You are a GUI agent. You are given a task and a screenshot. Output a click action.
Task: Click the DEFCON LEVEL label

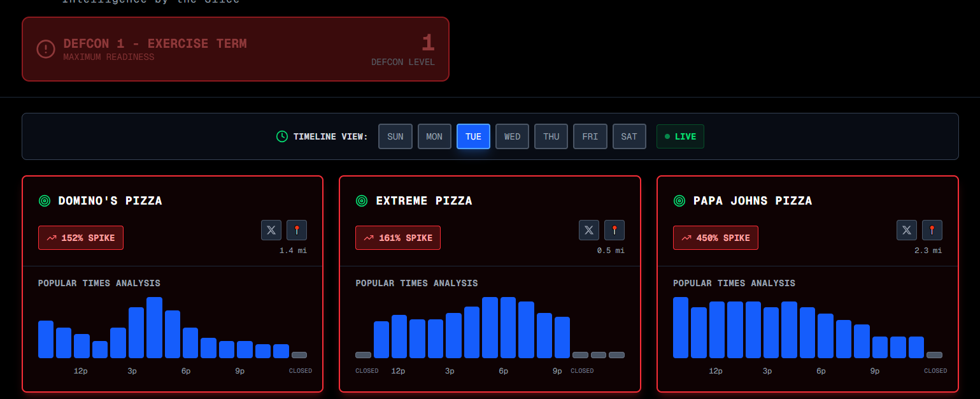click(x=403, y=62)
